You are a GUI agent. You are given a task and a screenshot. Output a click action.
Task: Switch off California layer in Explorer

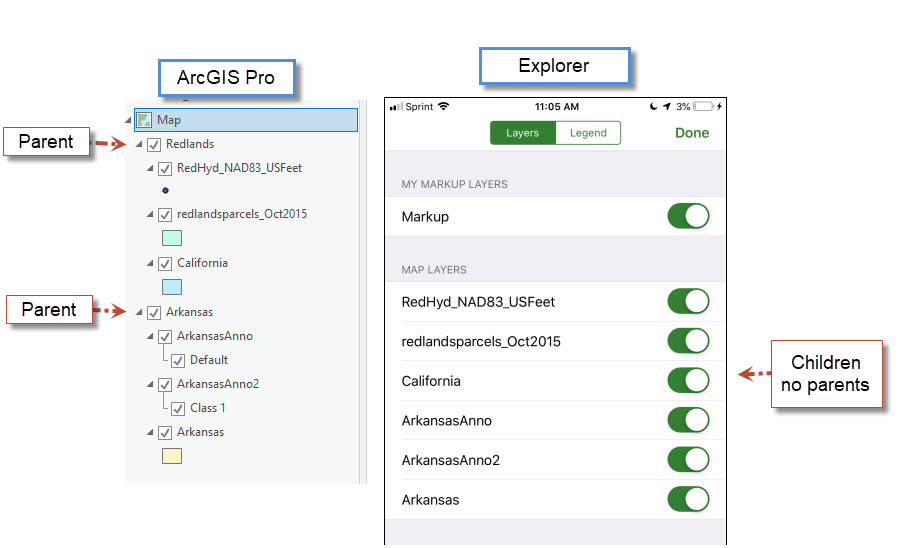(x=688, y=381)
